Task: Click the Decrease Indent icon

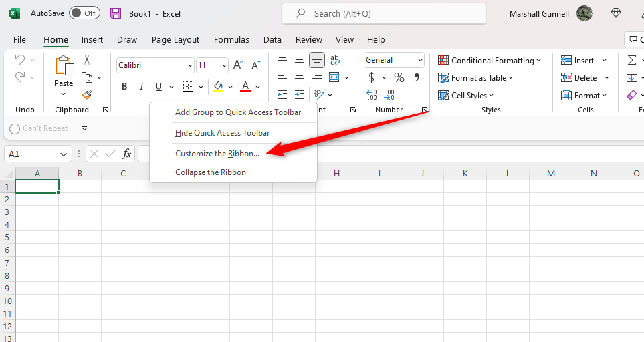Action: click(282, 95)
